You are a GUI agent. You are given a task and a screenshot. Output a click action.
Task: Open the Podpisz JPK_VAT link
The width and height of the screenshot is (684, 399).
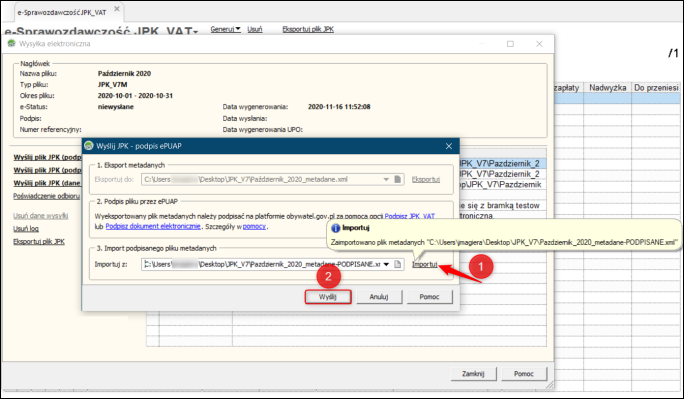point(410,216)
